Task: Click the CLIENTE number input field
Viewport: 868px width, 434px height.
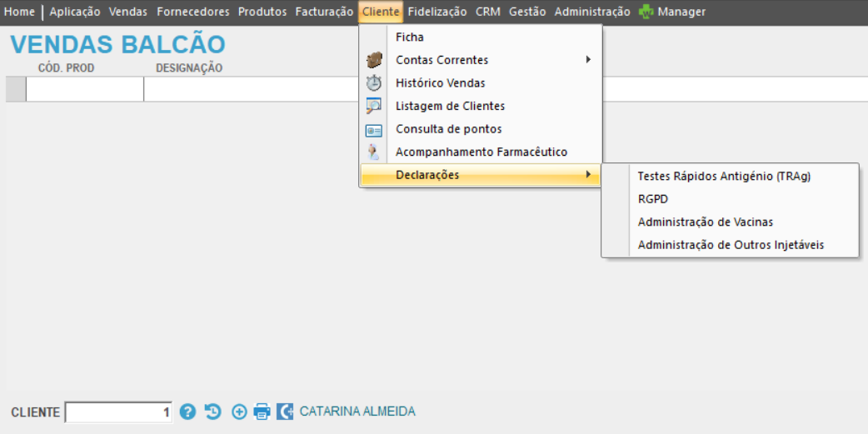Action: 118,412
